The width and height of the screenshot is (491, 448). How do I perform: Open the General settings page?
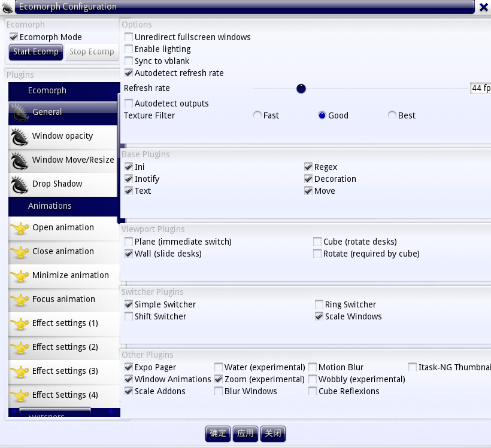click(x=63, y=113)
